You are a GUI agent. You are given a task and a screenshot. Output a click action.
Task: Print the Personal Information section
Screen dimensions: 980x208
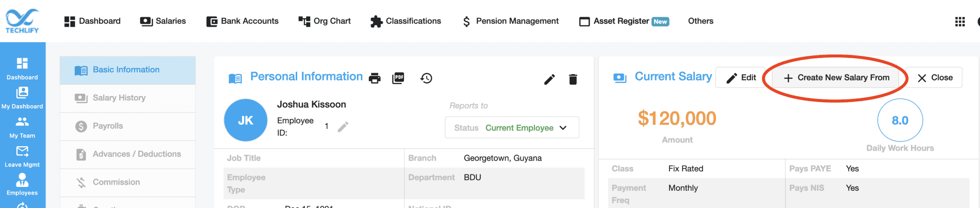(x=375, y=78)
